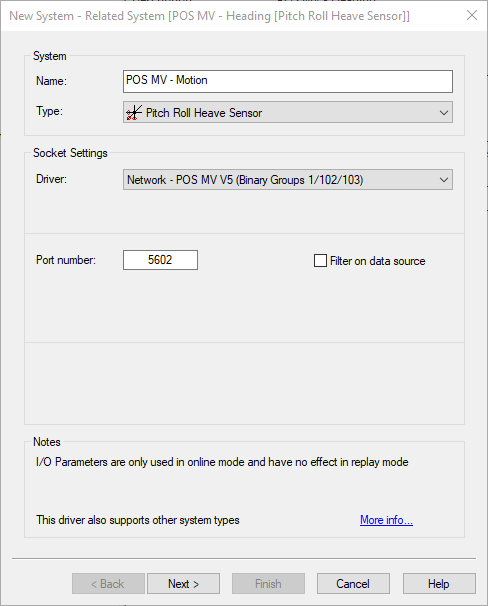Follow the More info... link
488x606 pixels.
point(386,520)
